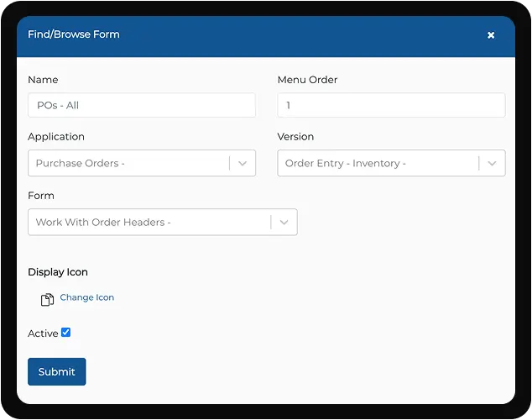Uncheck the Active checkbox
The width and height of the screenshot is (532, 420).
point(65,333)
